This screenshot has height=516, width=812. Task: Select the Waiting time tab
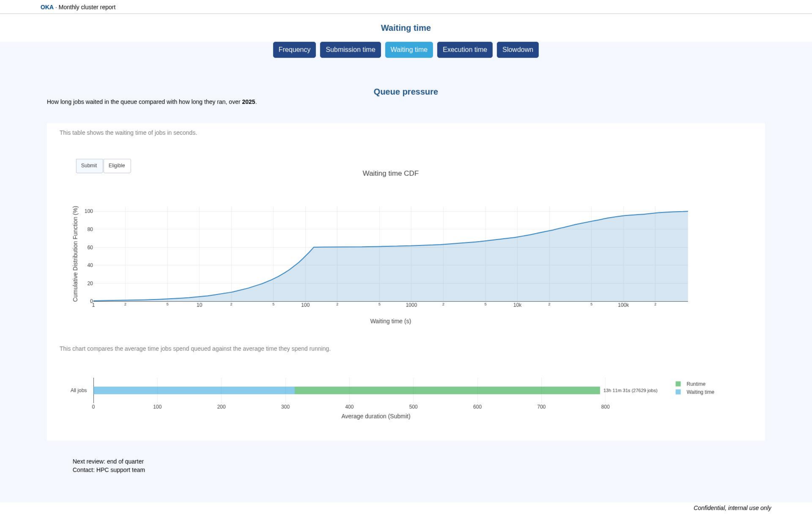[x=409, y=49]
